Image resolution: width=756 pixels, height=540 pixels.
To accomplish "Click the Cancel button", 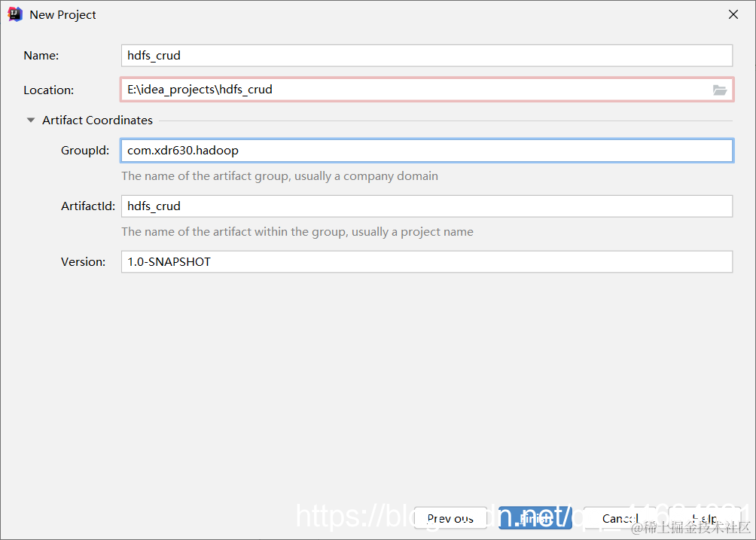I will tap(620, 518).
